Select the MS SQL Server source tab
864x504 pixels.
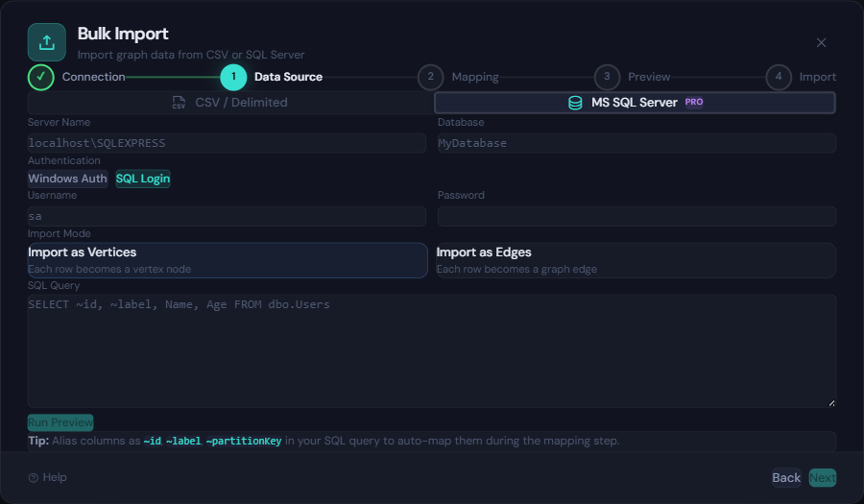coord(635,103)
